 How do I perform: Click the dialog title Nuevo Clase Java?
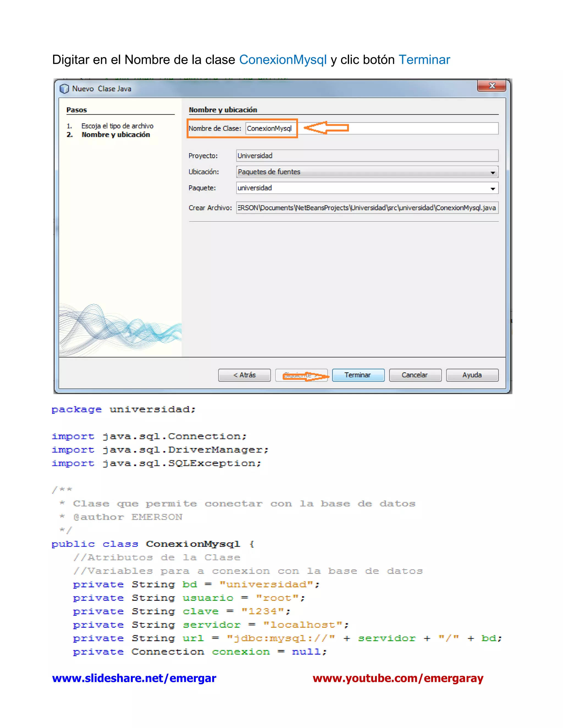tap(101, 89)
